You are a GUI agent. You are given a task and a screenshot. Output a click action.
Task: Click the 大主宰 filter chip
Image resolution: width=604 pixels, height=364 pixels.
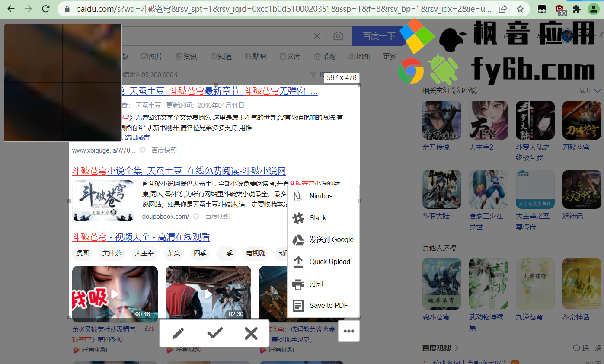click(x=144, y=253)
